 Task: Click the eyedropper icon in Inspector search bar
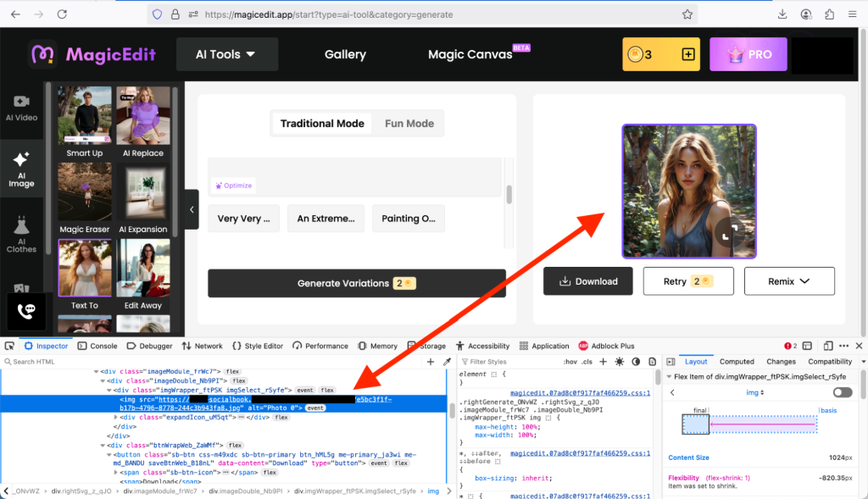pyautogui.click(x=447, y=362)
